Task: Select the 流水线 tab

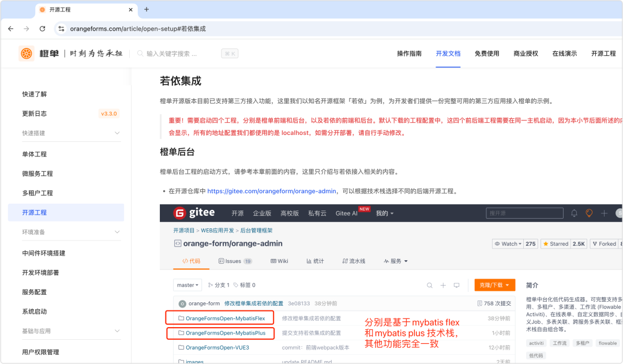Action: tap(354, 261)
